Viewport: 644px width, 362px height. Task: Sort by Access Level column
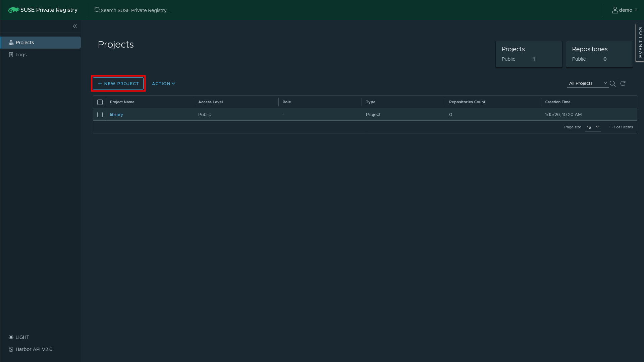tap(210, 102)
